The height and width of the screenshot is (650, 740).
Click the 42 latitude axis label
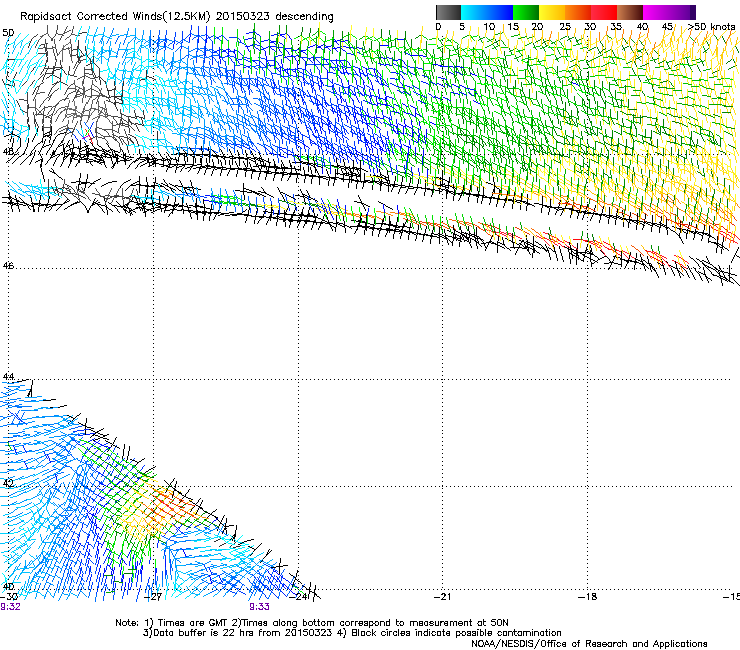(x=8, y=483)
